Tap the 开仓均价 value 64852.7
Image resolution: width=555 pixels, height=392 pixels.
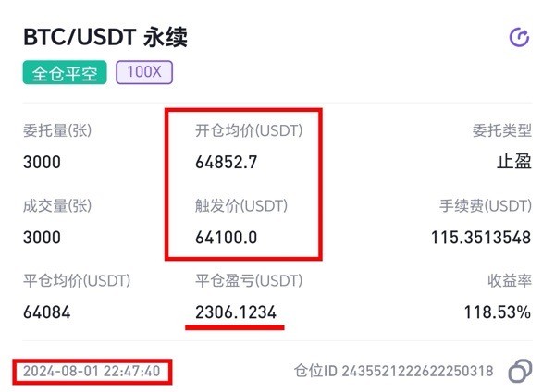tap(227, 162)
